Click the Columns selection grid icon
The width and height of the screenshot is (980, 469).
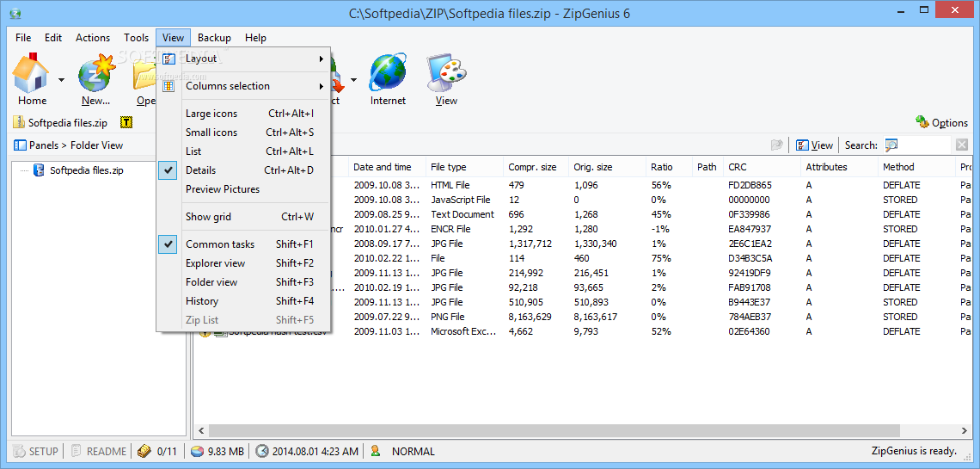click(168, 86)
